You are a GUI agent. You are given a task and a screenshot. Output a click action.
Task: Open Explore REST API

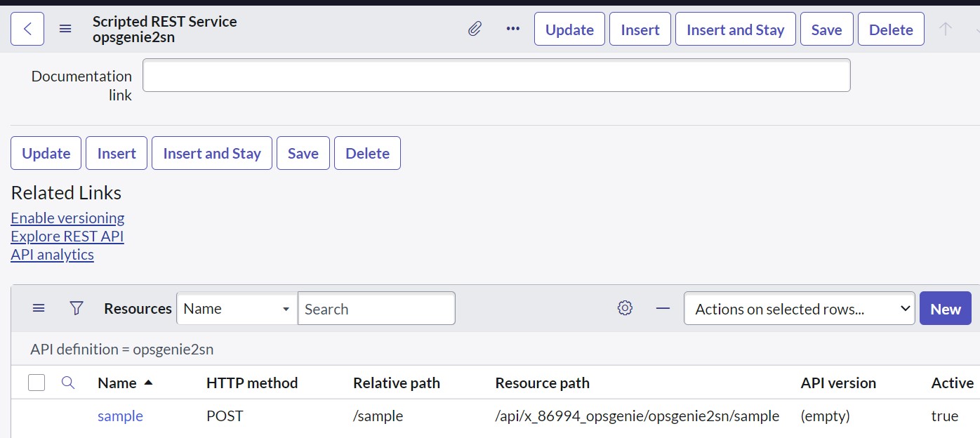(x=67, y=236)
